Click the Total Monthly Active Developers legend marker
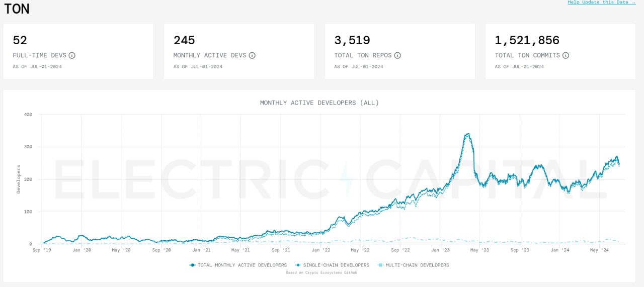Viewport: 644px width, 287px height. [x=192, y=265]
